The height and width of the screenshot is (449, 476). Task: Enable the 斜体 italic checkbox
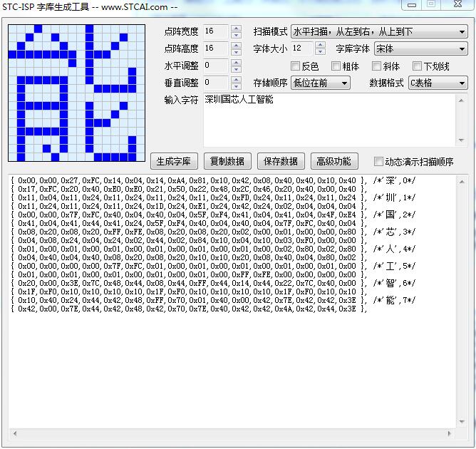coord(376,66)
